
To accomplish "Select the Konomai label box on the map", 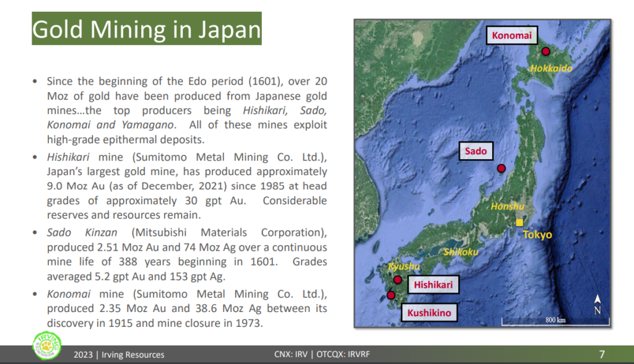I will (512, 35).
